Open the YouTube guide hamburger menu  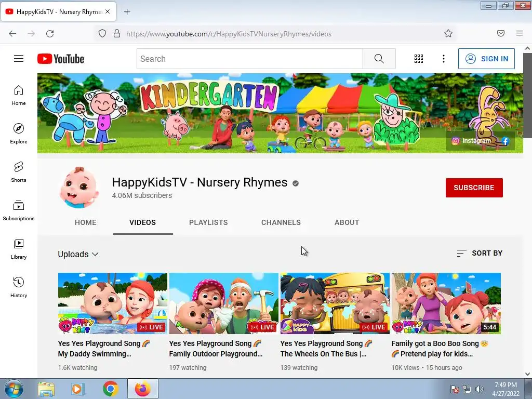coord(19,59)
